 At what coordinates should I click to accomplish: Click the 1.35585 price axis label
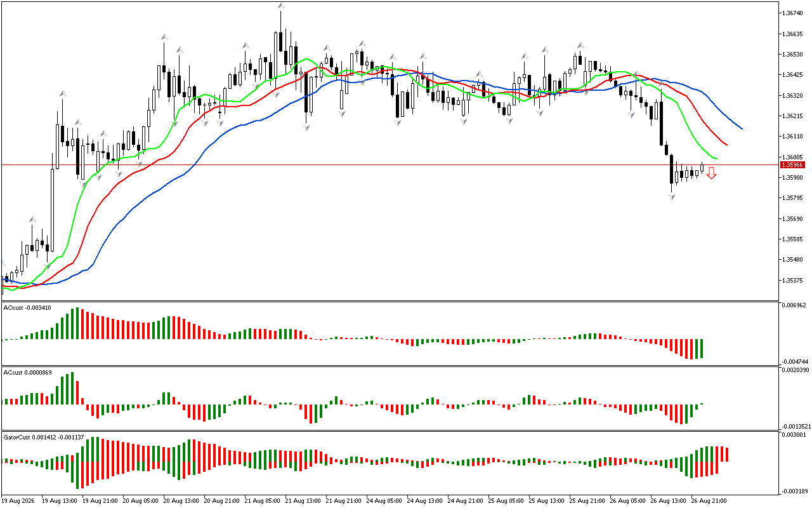tap(792, 239)
